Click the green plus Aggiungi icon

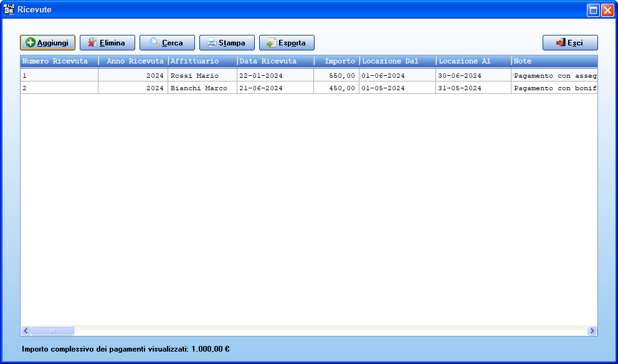click(x=31, y=42)
